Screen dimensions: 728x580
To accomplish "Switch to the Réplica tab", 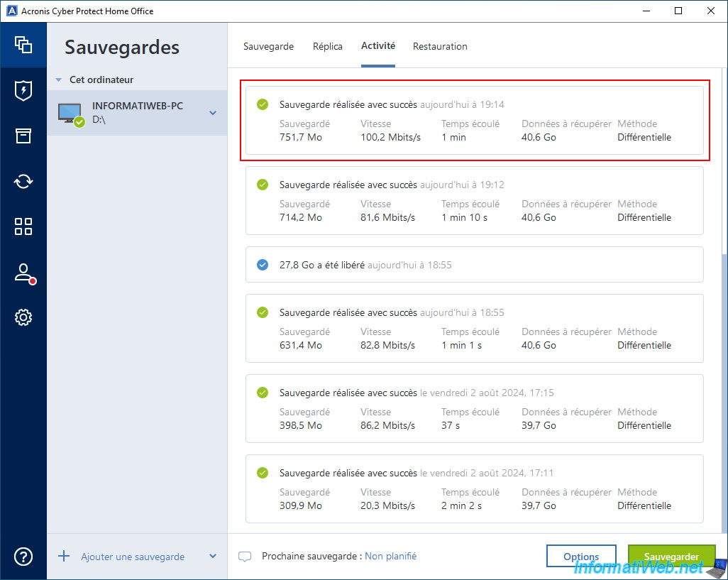I will [328, 46].
